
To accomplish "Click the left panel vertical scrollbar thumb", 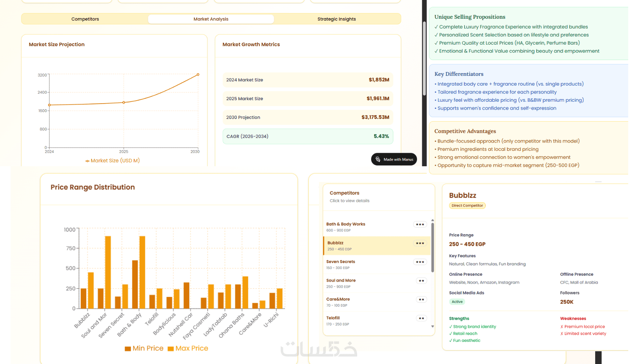I will pos(424,58).
